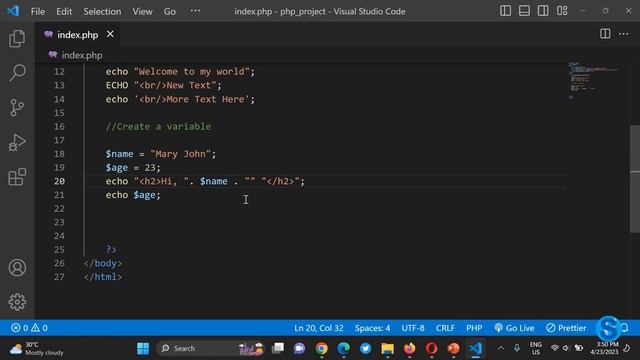Click the $name variable on line 18
This screenshot has height=360, width=640.
[x=119, y=154]
